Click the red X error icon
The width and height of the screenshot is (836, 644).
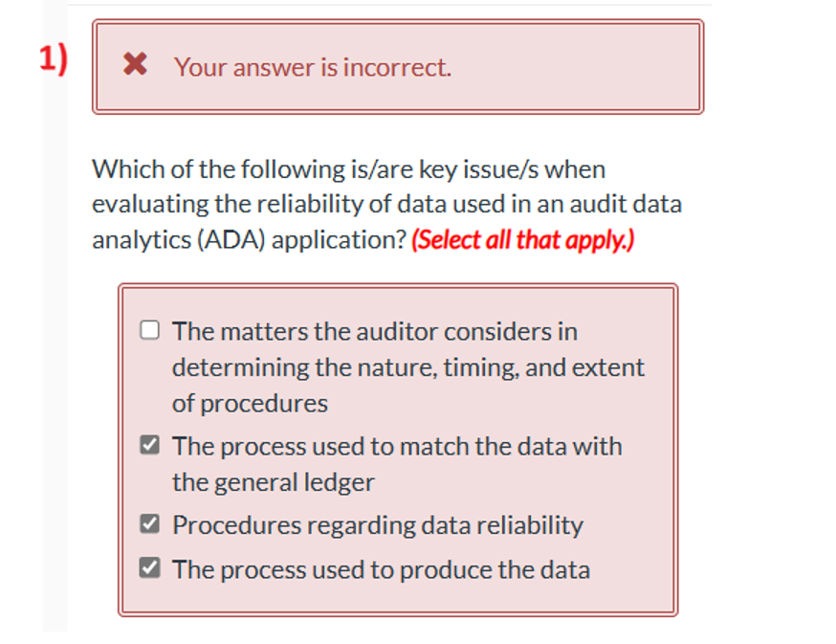(x=134, y=63)
